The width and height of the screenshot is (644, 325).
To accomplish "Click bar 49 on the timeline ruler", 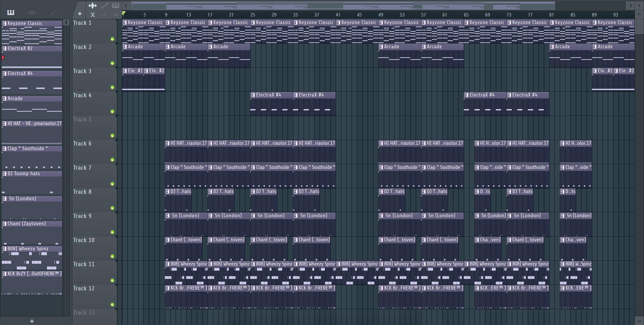I will (381, 15).
